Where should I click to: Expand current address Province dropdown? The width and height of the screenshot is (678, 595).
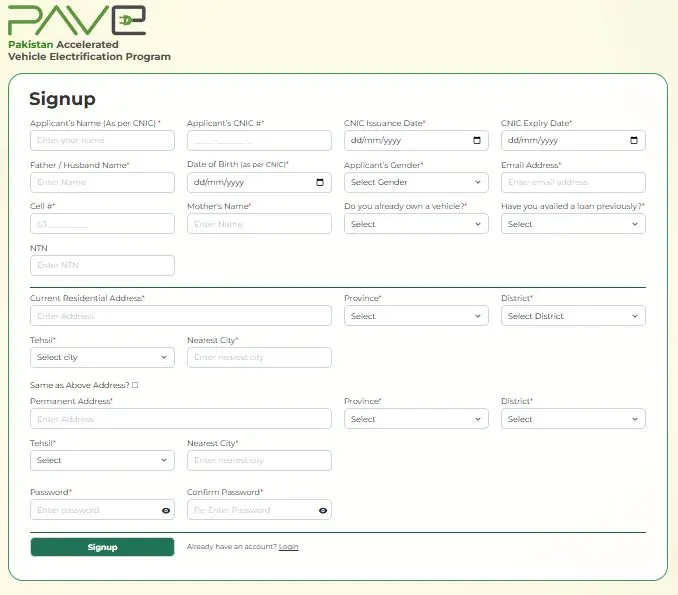coord(416,316)
